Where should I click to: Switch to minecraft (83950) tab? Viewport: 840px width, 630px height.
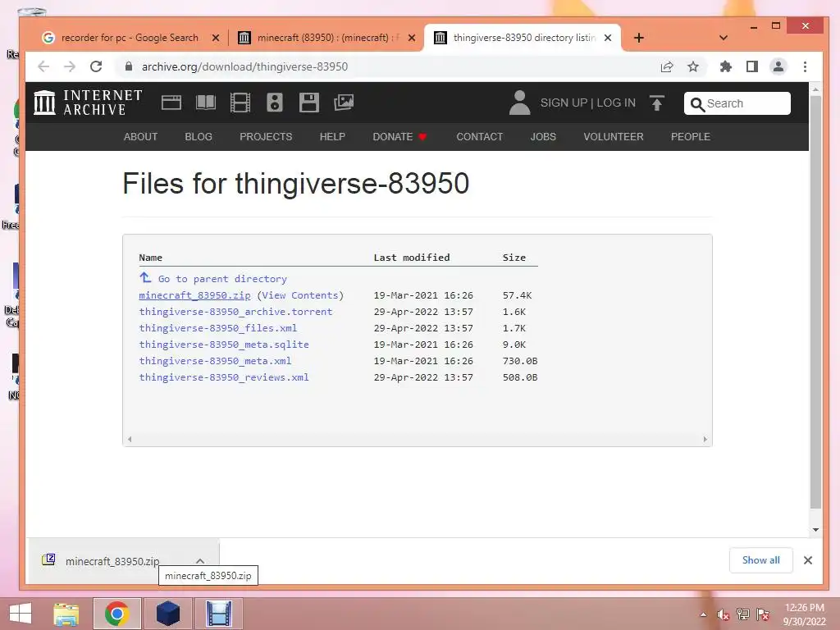coord(326,38)
